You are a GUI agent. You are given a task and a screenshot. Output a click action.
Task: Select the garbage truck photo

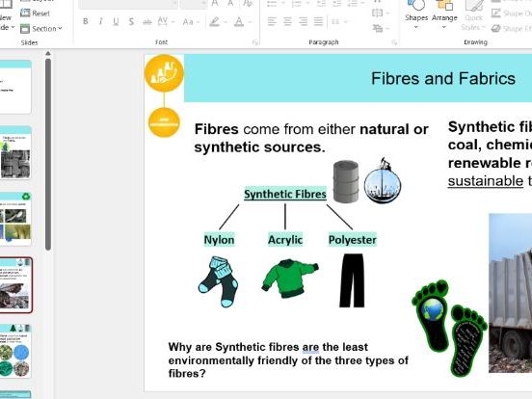pos(510,293)
